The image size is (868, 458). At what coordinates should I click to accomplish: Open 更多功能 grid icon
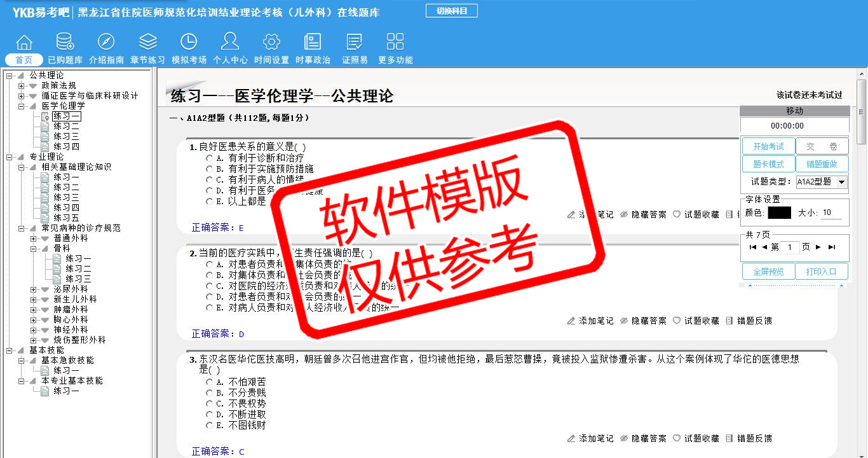395,42
